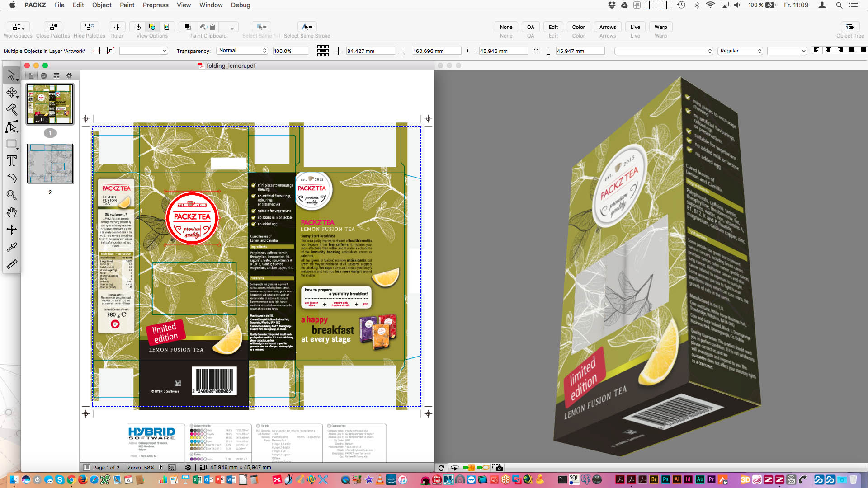Click the 3D view refresh icon

(441, 468)
